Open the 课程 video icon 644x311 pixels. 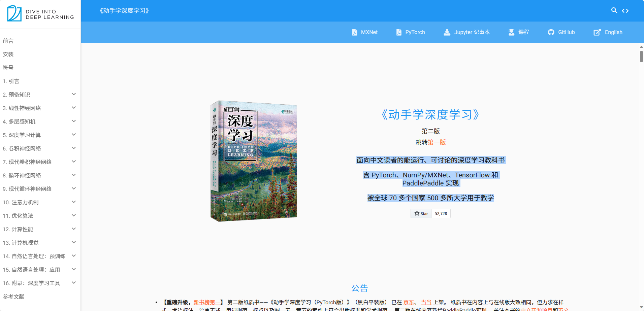[511, 32]
